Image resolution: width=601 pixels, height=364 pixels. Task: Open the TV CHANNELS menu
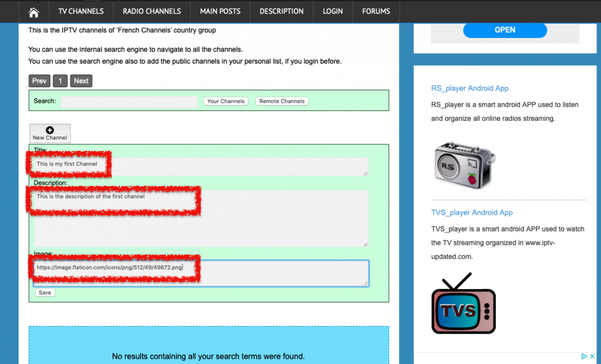(x=81, y=11)
